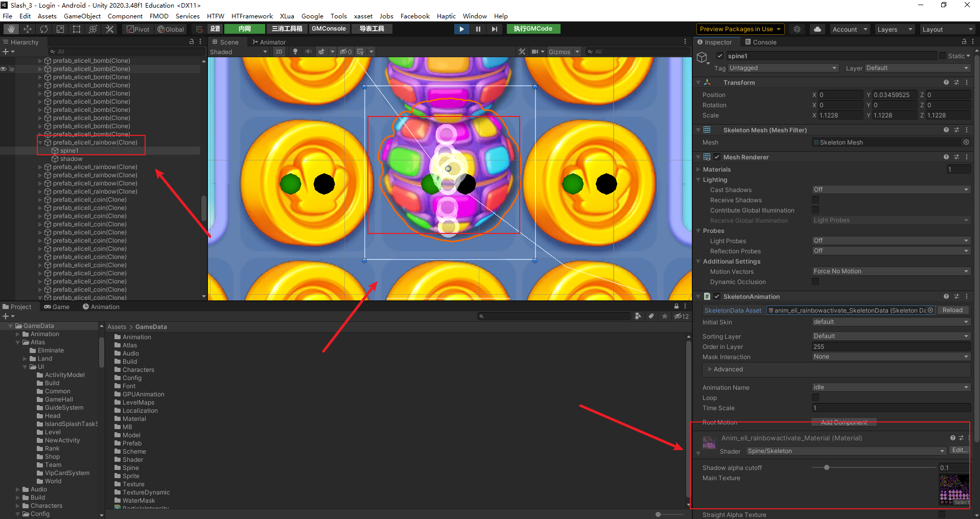Select the Rect tool

point(77,29)
